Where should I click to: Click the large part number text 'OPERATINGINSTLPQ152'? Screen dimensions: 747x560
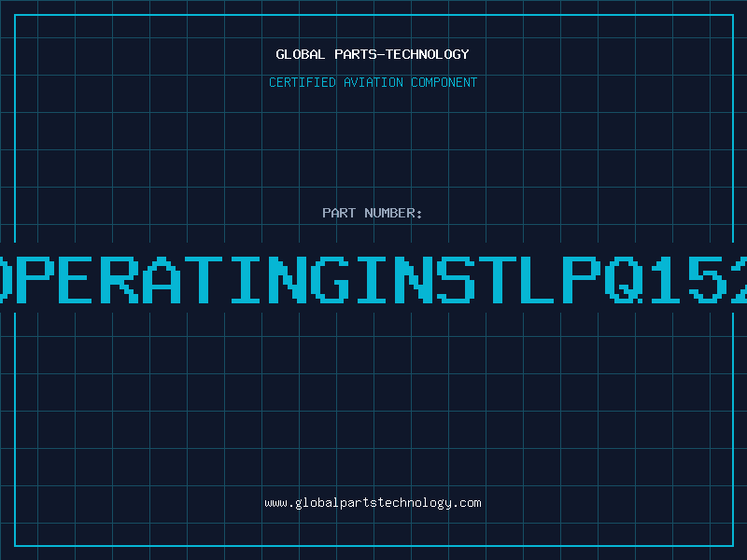pos(373,279)
